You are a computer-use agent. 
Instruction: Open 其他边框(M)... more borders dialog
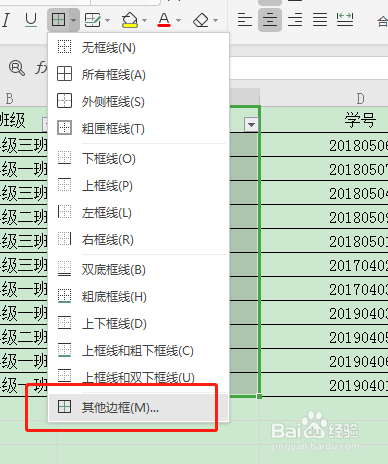pyautogui.click(x=139, y=407)
